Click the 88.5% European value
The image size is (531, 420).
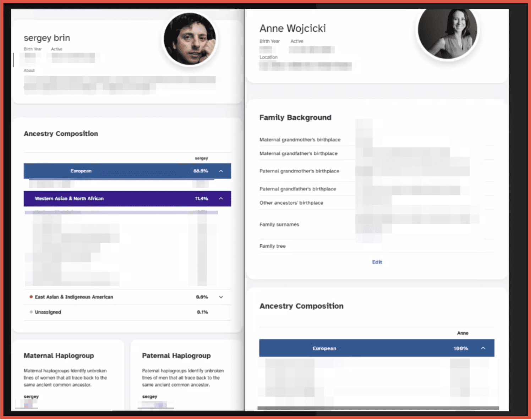pos(201,171)
